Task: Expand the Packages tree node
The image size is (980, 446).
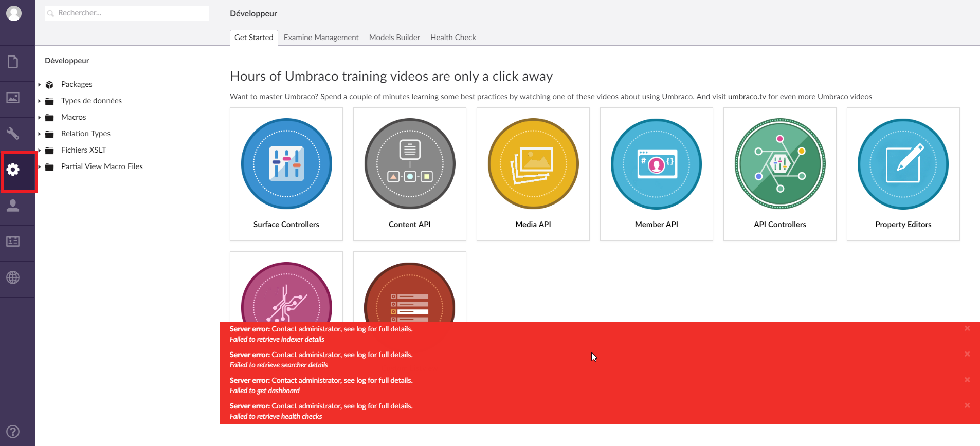Action: (40, 84)
